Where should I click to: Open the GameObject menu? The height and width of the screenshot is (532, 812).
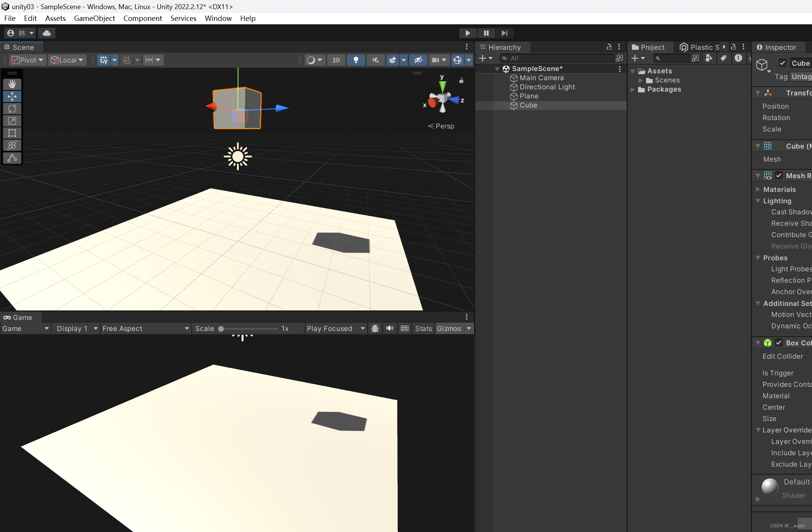[94, 18]
